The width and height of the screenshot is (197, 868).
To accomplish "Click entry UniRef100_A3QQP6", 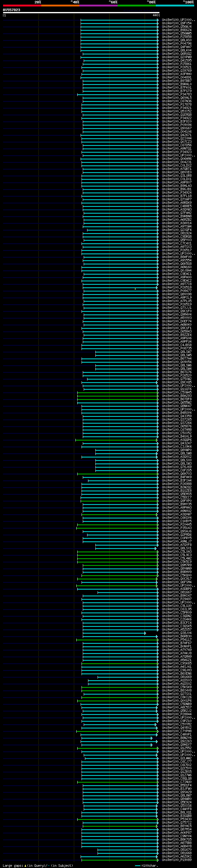I will 177,440.
